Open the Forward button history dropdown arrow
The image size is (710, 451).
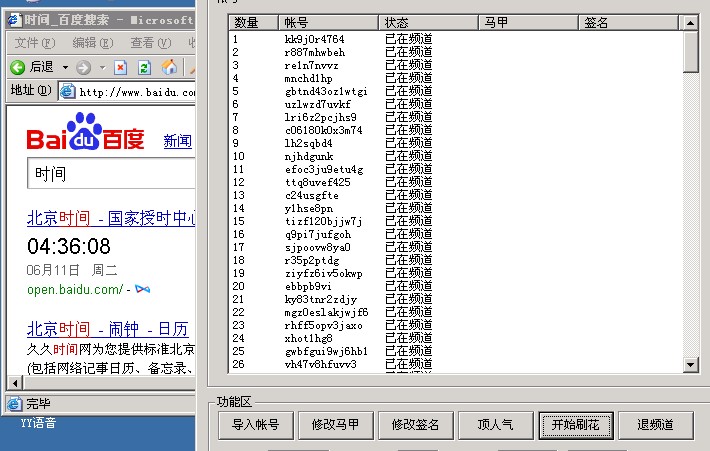pos(102,68)
